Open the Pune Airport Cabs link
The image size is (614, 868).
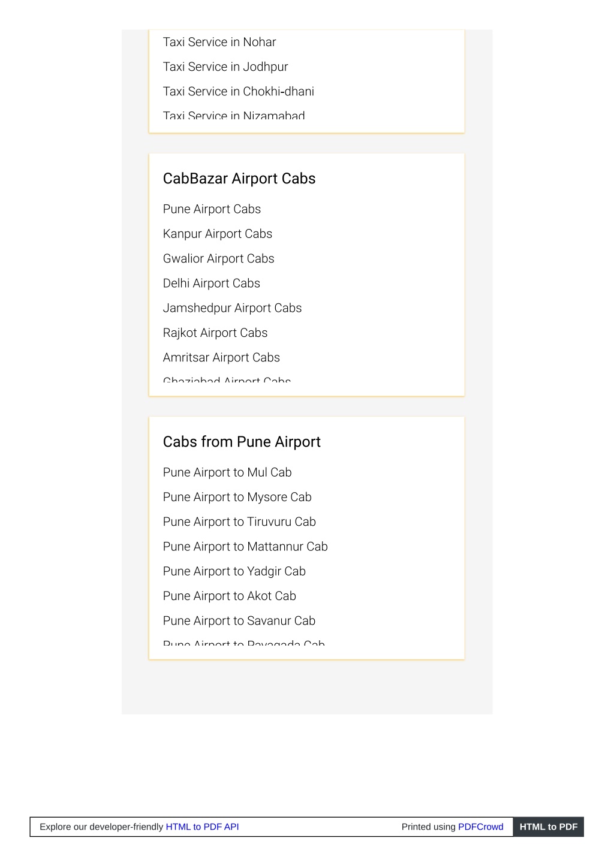212,209
